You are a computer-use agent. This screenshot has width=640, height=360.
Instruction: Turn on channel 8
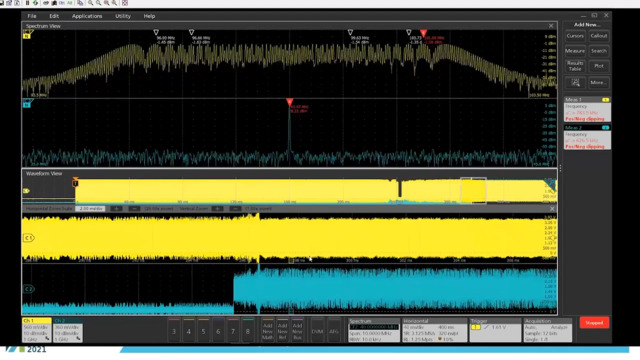tap(247, 331)
